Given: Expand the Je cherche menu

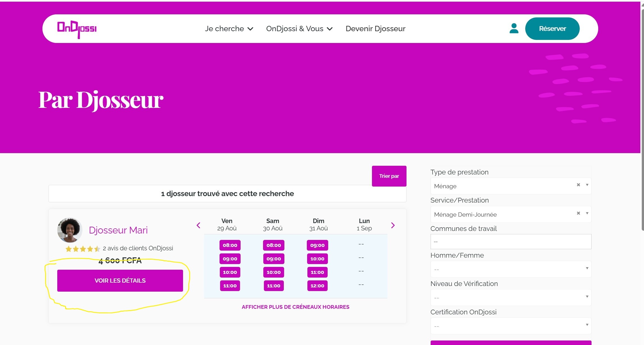Looking at the screenshot, I should [x=229, y=29].
